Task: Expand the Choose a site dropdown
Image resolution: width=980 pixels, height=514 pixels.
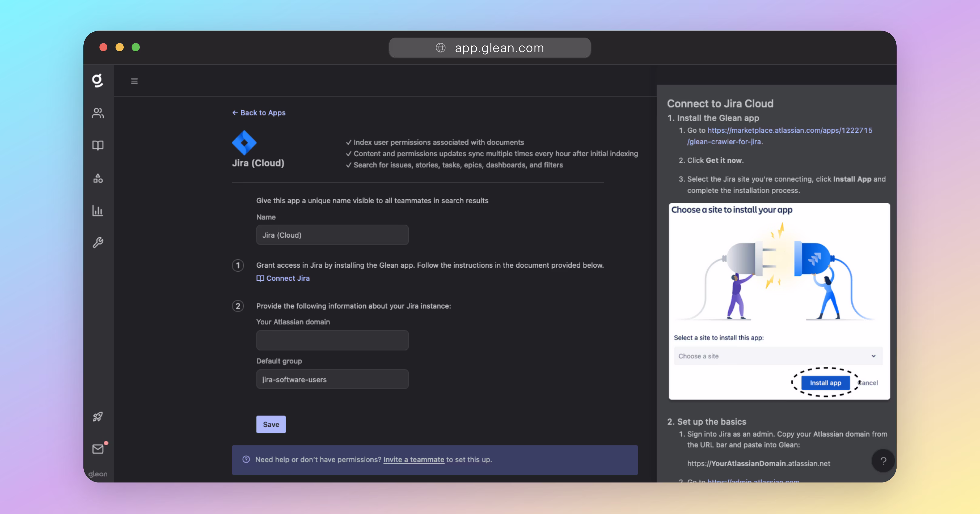Action: pyautogui.click(x=778, y=356)
